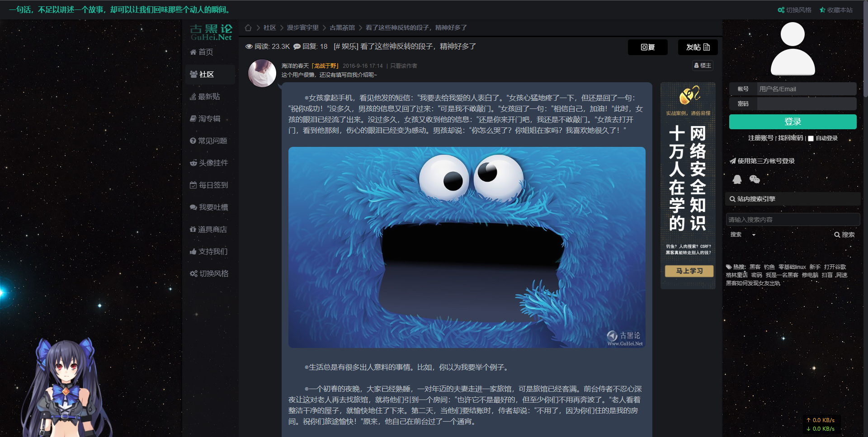Open the 搜索 type dropdown below the search box

743,235
